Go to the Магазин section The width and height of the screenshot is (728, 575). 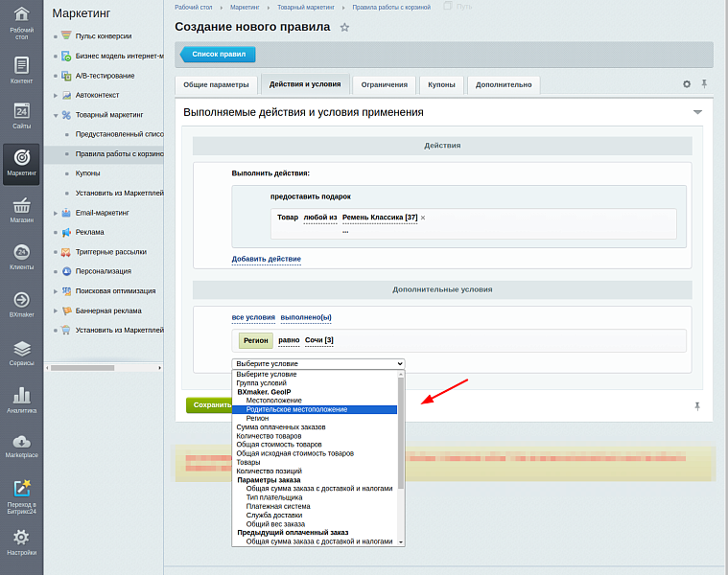(x=21, y=210)
